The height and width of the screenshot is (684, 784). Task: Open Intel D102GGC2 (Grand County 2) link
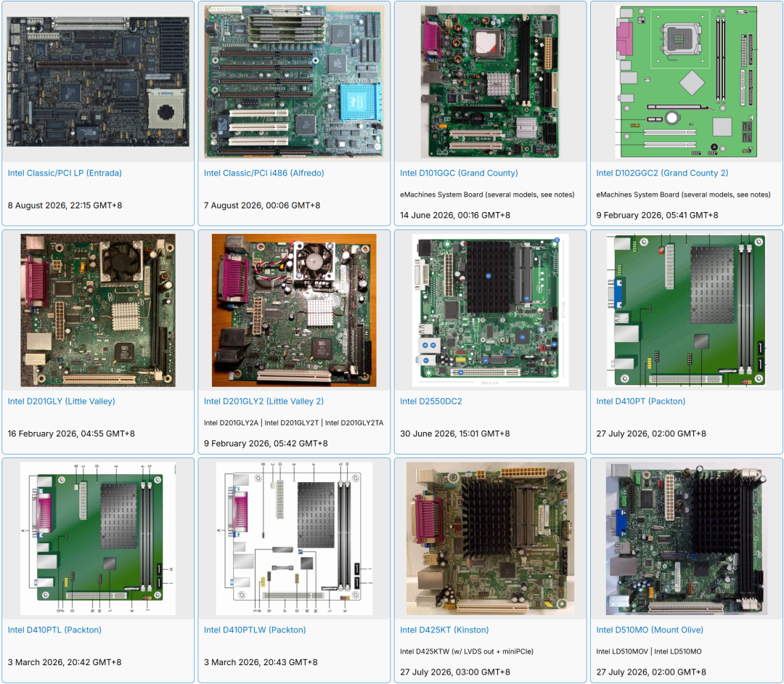tap(662, 173)
